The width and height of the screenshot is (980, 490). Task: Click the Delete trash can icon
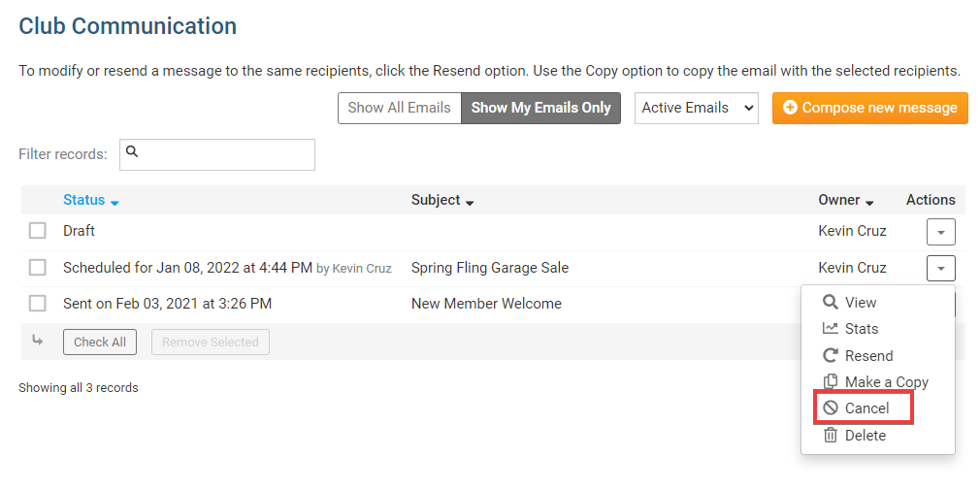click(830, 435)
